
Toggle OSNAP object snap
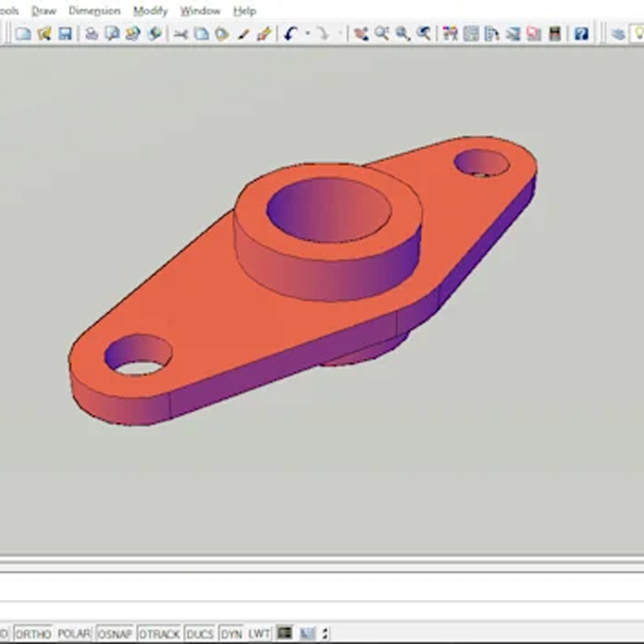(x=114, y=633)
